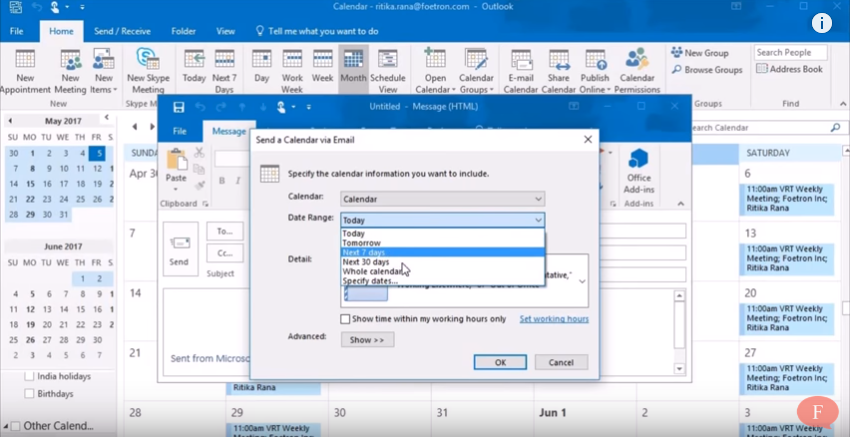Switch to Schedule View
The height and width of the screenshot is (437, 850).
pos(388,72)
